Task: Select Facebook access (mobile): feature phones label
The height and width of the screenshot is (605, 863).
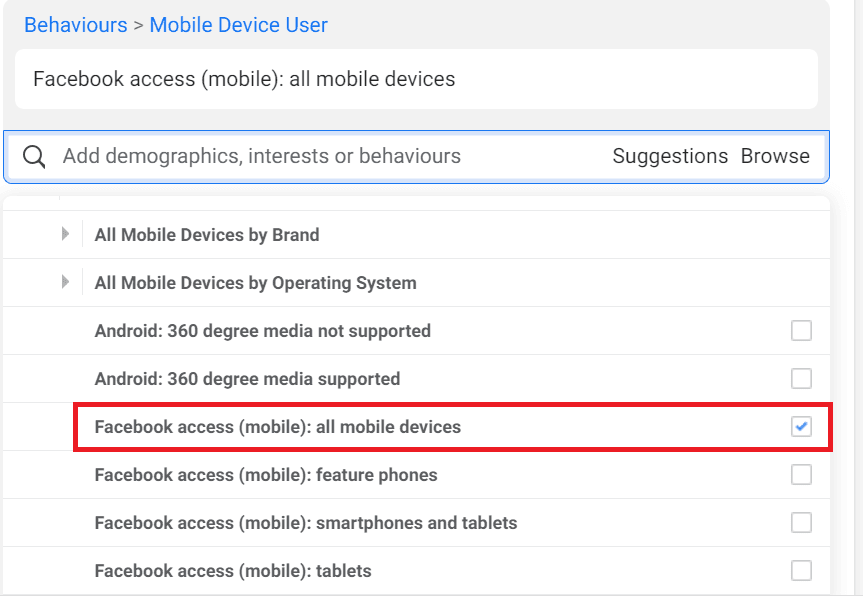Action: point(266,475)
